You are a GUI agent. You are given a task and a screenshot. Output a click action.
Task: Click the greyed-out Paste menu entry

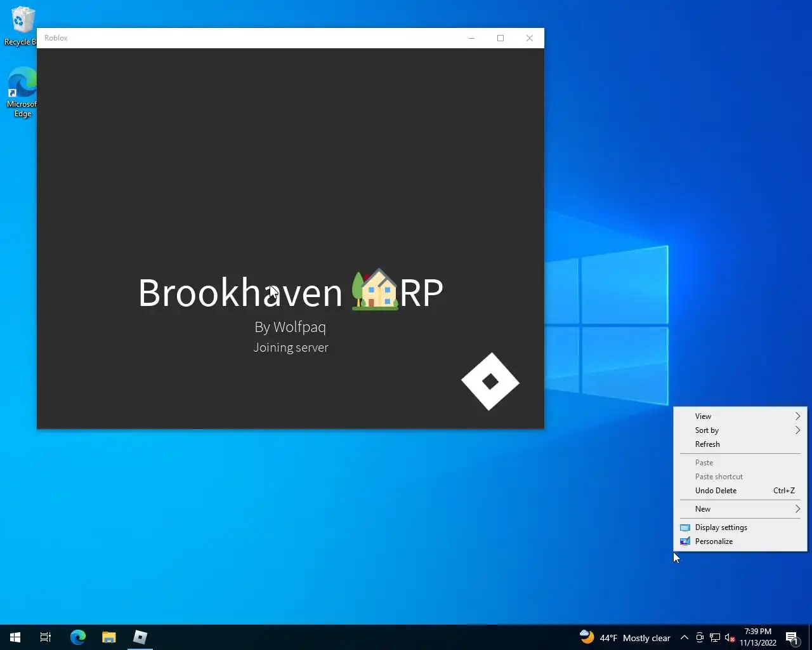click(740, 463)
